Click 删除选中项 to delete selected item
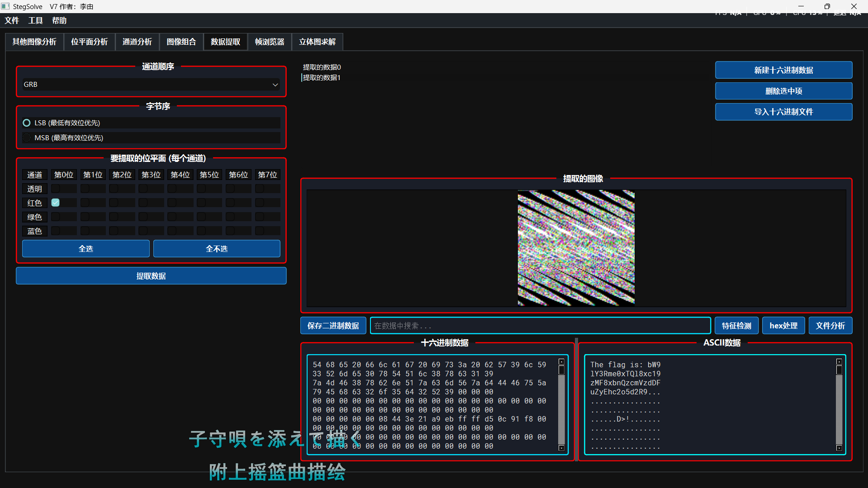Image resolution: width=868 pixels, height=488 pixels. (783, 91)
